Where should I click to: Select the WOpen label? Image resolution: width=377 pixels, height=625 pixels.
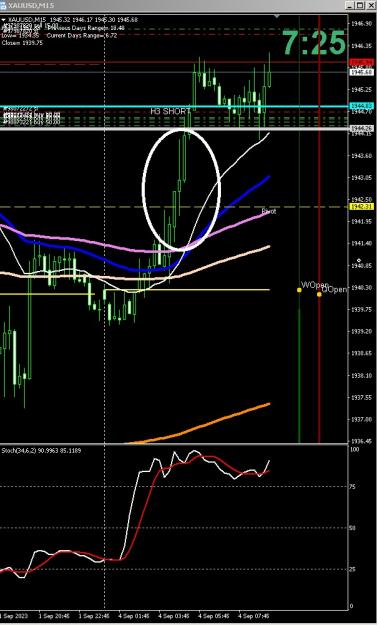click(x=315, y=285)
